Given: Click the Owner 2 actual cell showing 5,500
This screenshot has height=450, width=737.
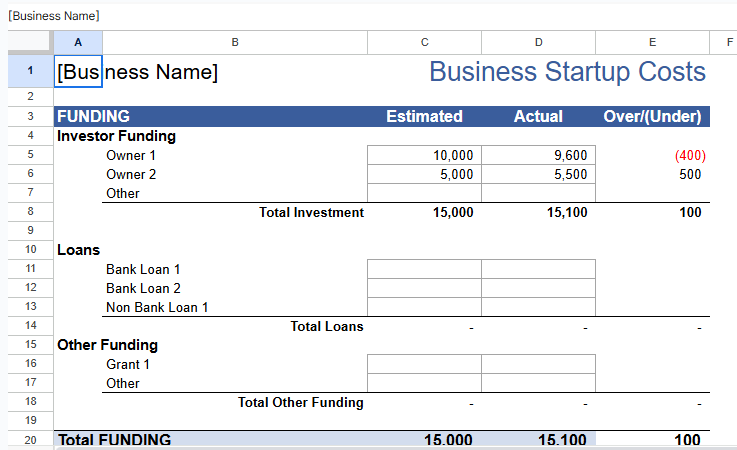Looking at the screenshot, I should [x=538, y=174].
